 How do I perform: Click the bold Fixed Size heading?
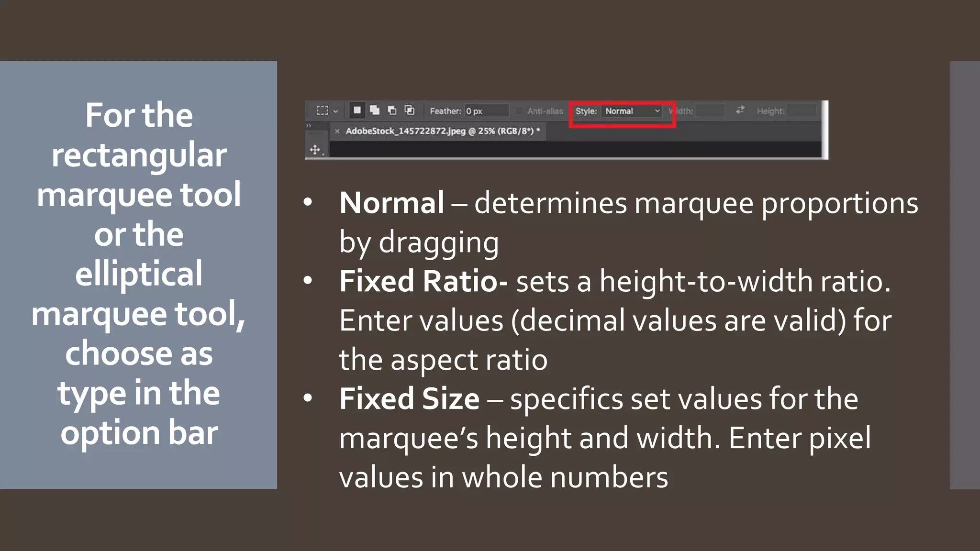coord(409,399)
